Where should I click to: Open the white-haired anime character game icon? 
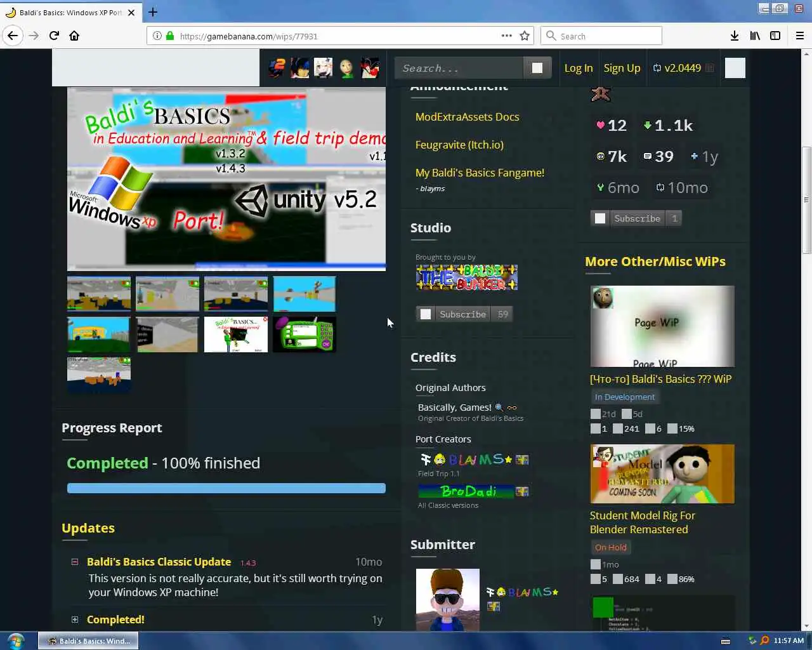pos(323,68)
